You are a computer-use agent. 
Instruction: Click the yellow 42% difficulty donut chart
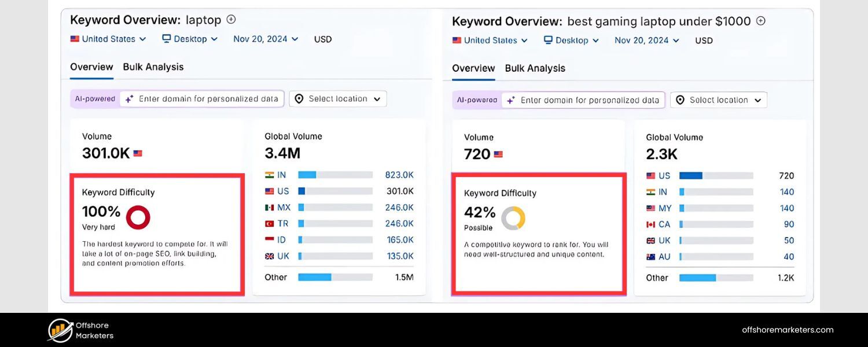coord(513,219)
